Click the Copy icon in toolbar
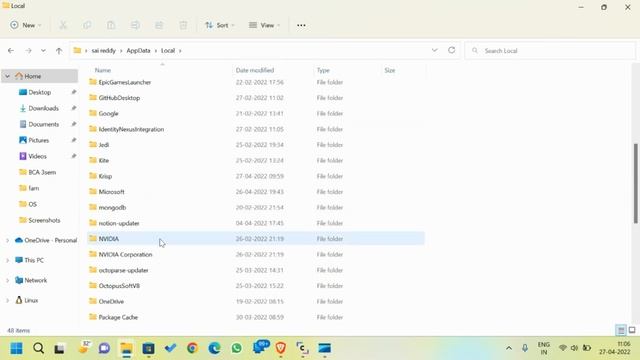This screenshot has height=360, width=640. (x=87, y=25)
